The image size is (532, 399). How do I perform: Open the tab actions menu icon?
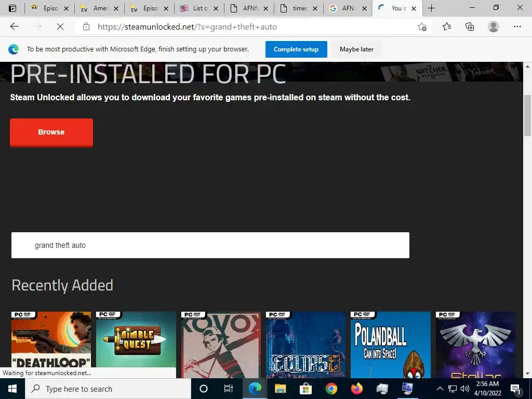[12, 8]
